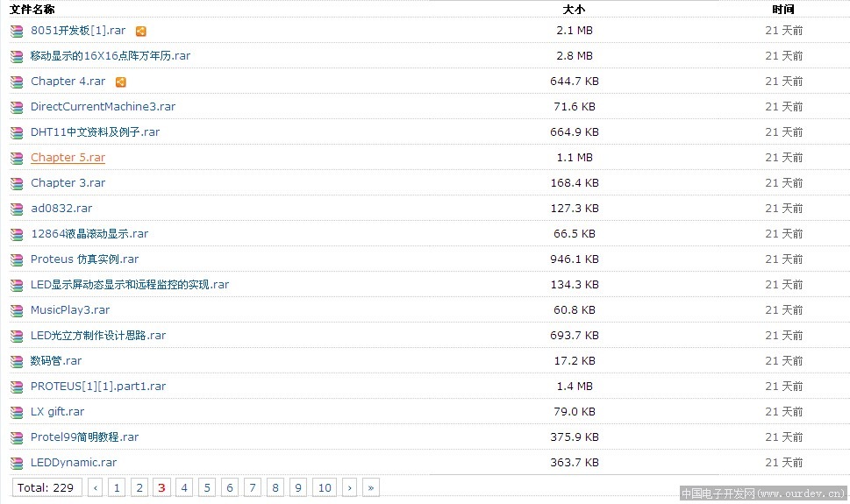Open DHT11中文资料及例子.rar link
Screen dimensions: 850x504
pyautogui.click(x=95, y=132)
